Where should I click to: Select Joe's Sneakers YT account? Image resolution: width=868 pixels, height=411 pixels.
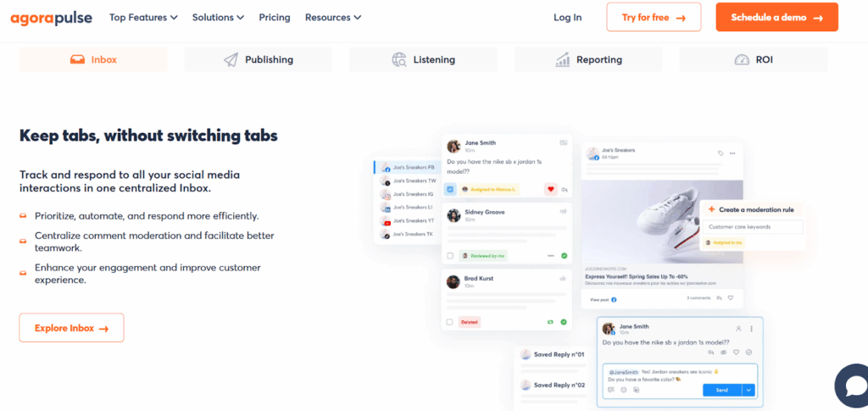408,220
